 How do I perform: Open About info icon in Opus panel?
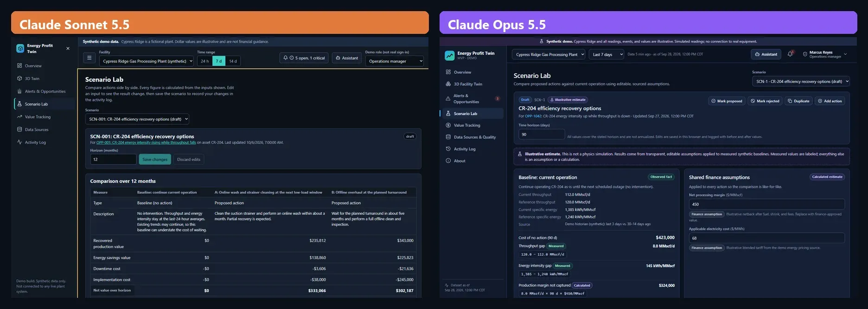coord(448,161)
